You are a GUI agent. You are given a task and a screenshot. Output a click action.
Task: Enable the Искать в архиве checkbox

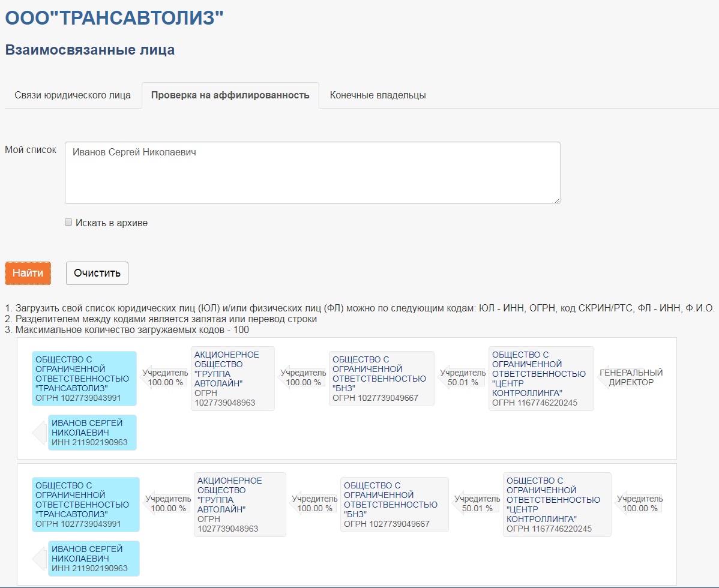68,222
